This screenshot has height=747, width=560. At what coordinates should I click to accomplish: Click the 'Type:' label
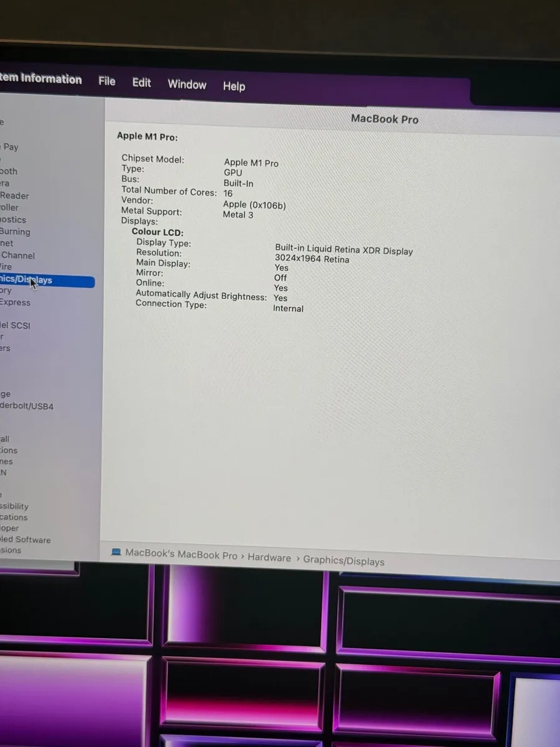(x=133, y=169)
